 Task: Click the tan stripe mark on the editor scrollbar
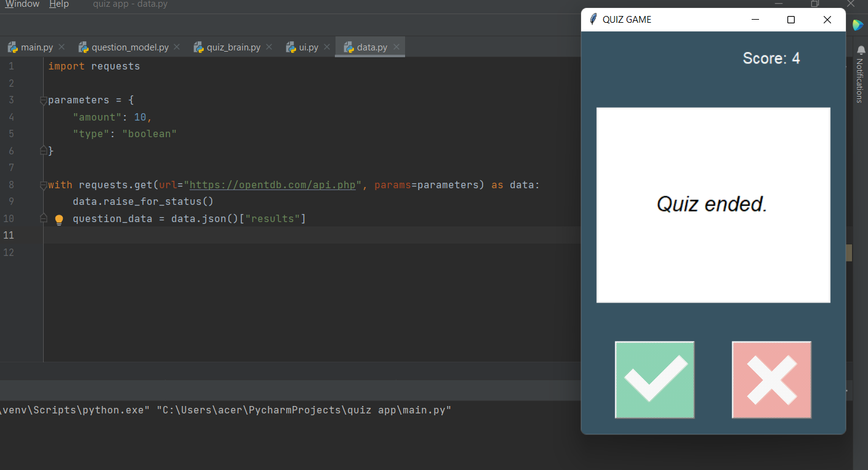(850, 253)
